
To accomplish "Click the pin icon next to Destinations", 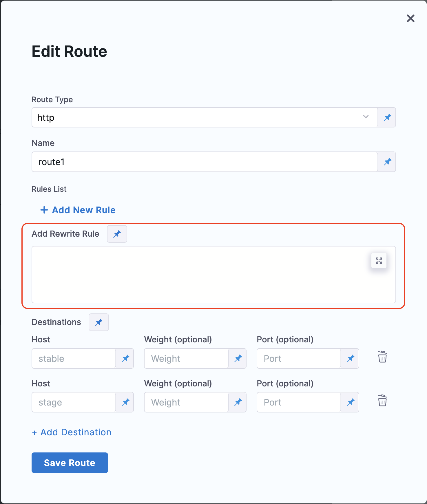I will click(99, 322).
